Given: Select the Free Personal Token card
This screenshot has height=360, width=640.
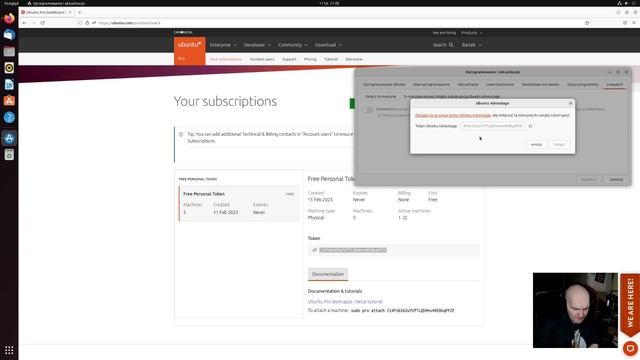Looking at the screenshot, I should click(x=239, y=203).
